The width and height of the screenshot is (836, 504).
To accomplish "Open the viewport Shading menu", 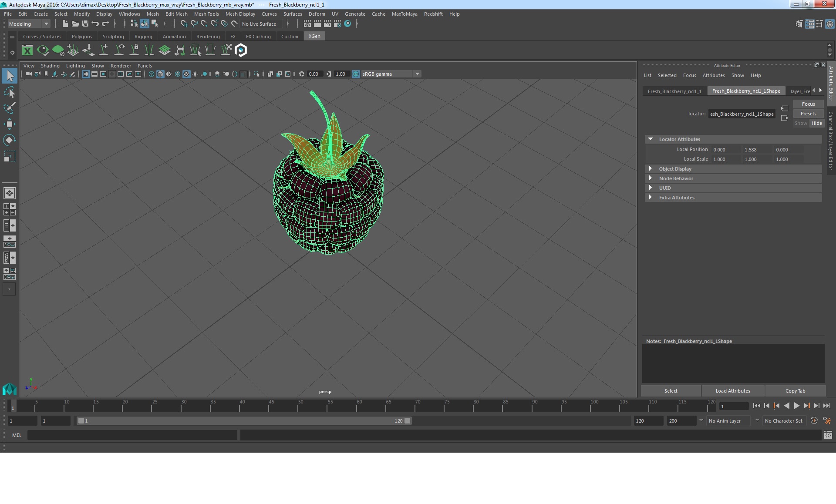I will [50, 66].
